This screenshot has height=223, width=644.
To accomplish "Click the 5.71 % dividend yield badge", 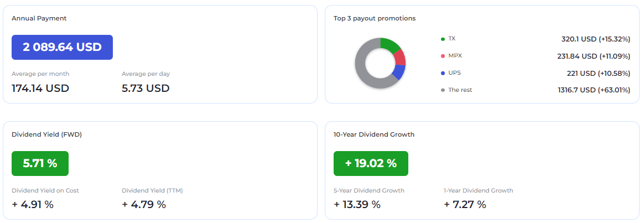I will pyautogui.click(x=40, y=163).
